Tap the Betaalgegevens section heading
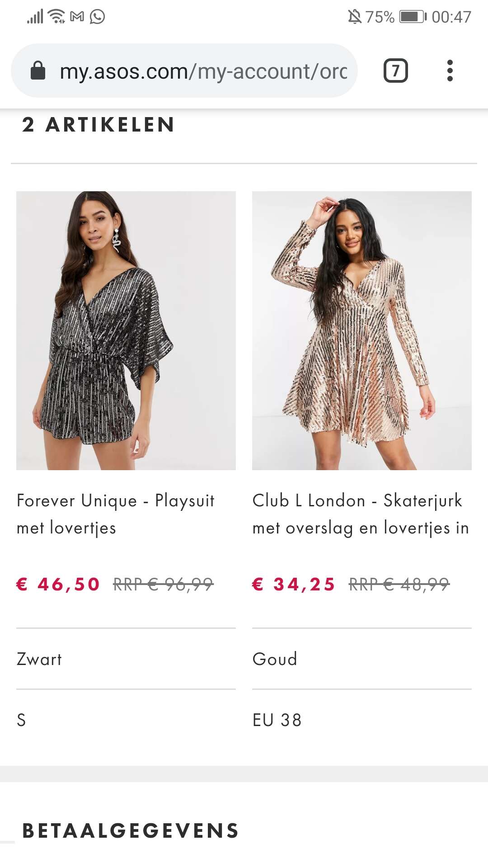The image size is (488, 868). point(131,830)
